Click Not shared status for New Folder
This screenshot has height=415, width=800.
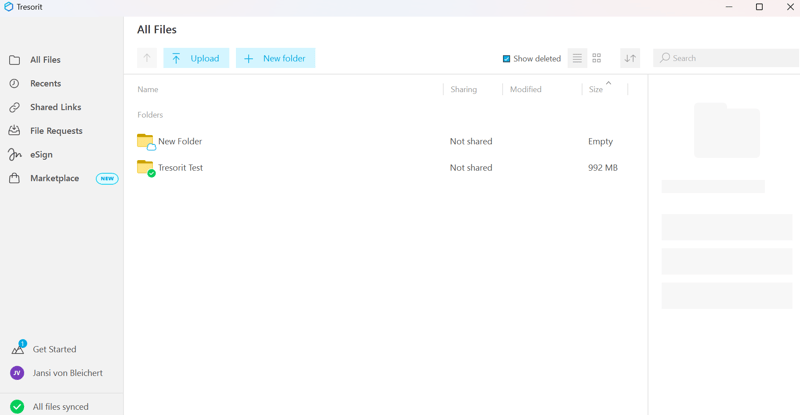[471, 141]
